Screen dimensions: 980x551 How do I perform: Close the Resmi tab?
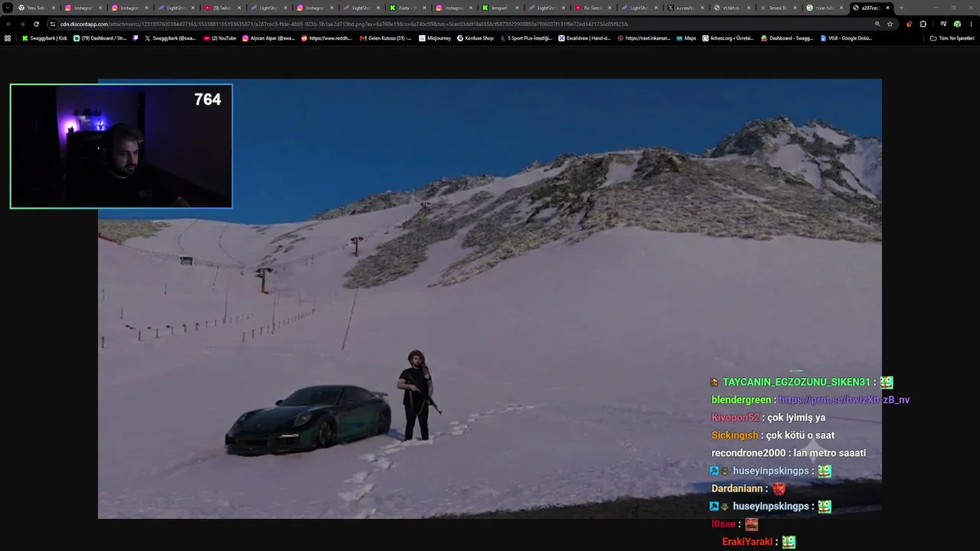795,8
